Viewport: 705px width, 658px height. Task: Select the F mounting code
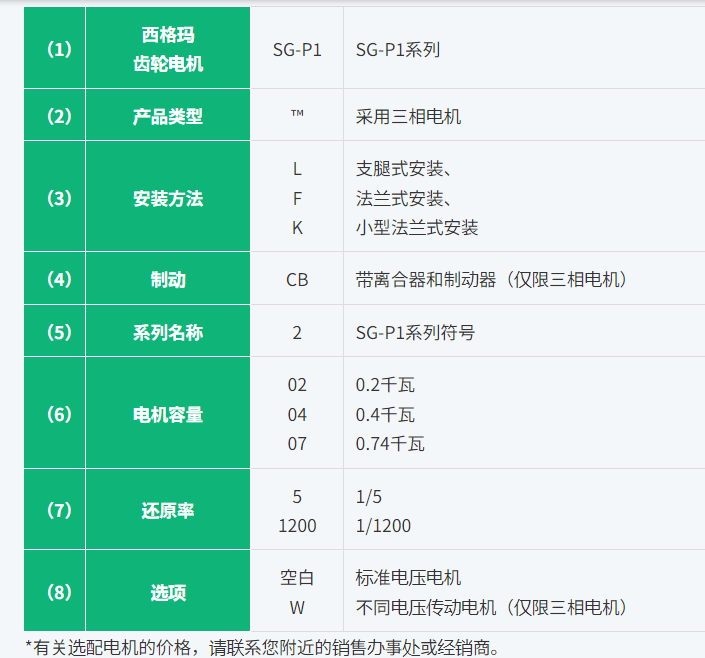pos(297,198)
